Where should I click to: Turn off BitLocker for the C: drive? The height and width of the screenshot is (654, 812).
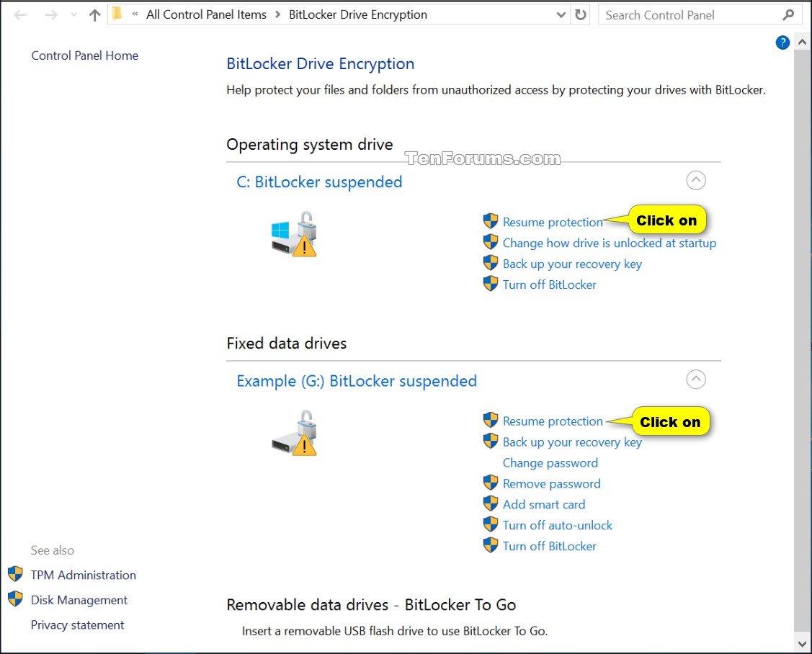[x=550, y=285]
